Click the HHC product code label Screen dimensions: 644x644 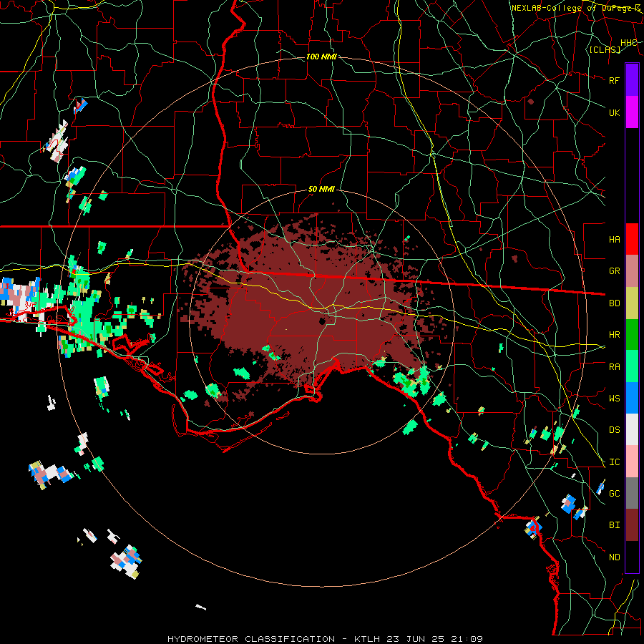tap(628, 43)
